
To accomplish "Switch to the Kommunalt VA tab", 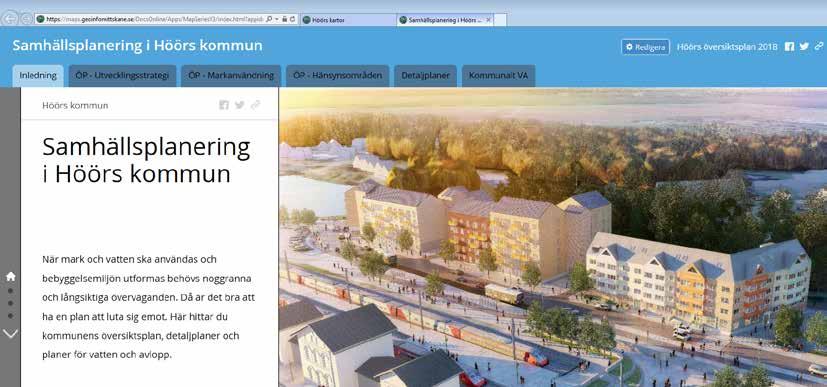I will [499, 76].
